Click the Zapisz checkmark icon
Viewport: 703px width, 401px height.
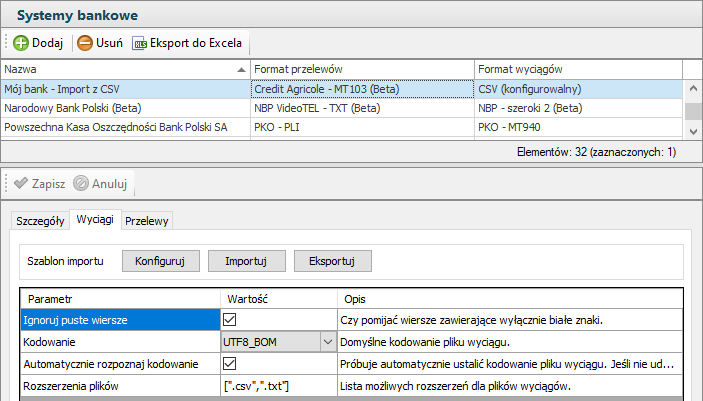pyautogui.click(x=20, y=184)
